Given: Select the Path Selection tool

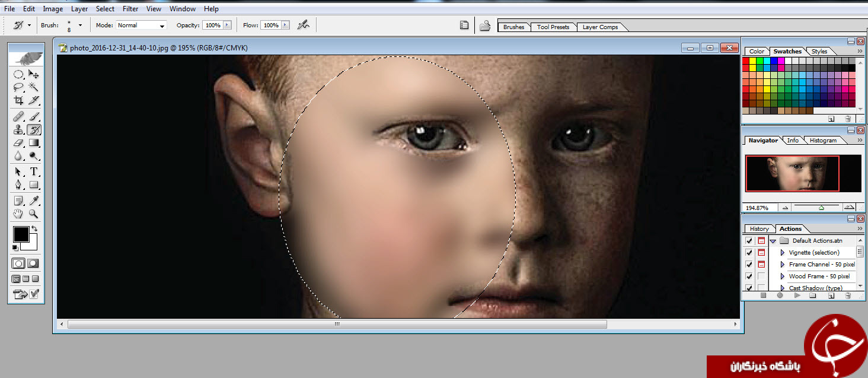Looking at the screenshot, I should pos(19,171).
